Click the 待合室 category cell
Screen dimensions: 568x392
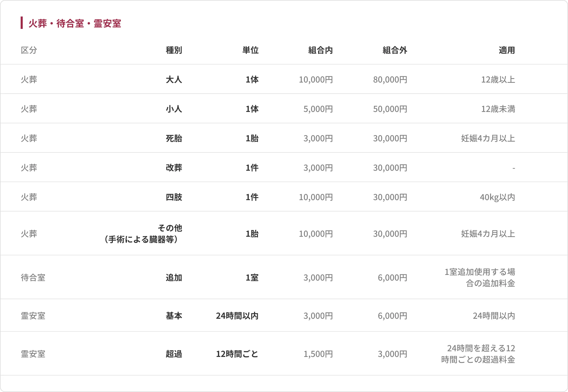[33, 277]
